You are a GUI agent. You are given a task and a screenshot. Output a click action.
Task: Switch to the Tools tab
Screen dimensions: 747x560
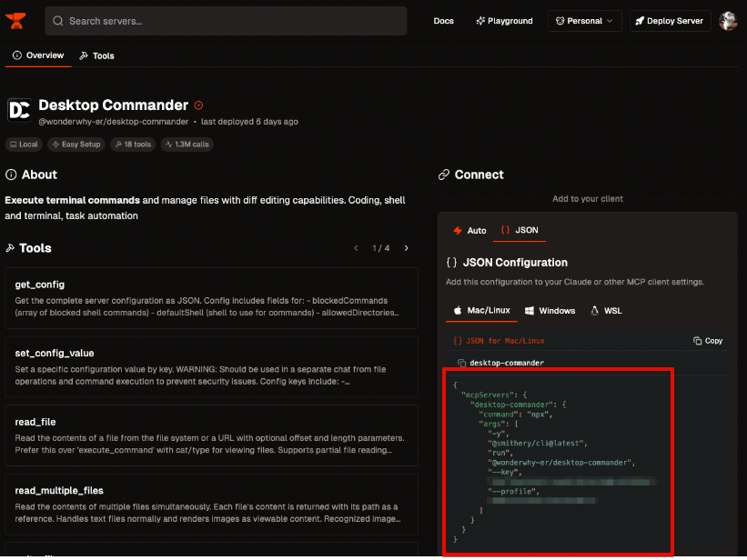point(96,55)
